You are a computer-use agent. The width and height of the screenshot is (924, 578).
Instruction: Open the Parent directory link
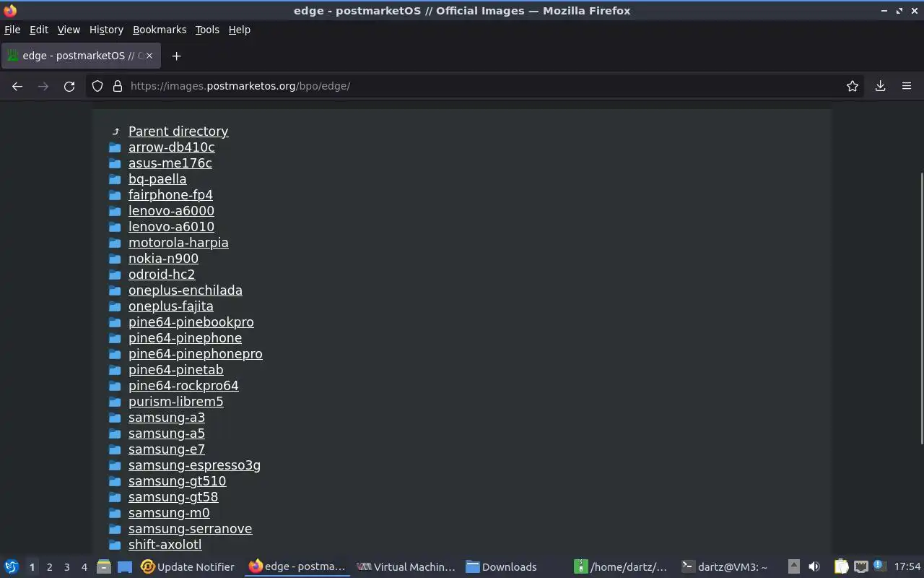(x=178, y=131)
